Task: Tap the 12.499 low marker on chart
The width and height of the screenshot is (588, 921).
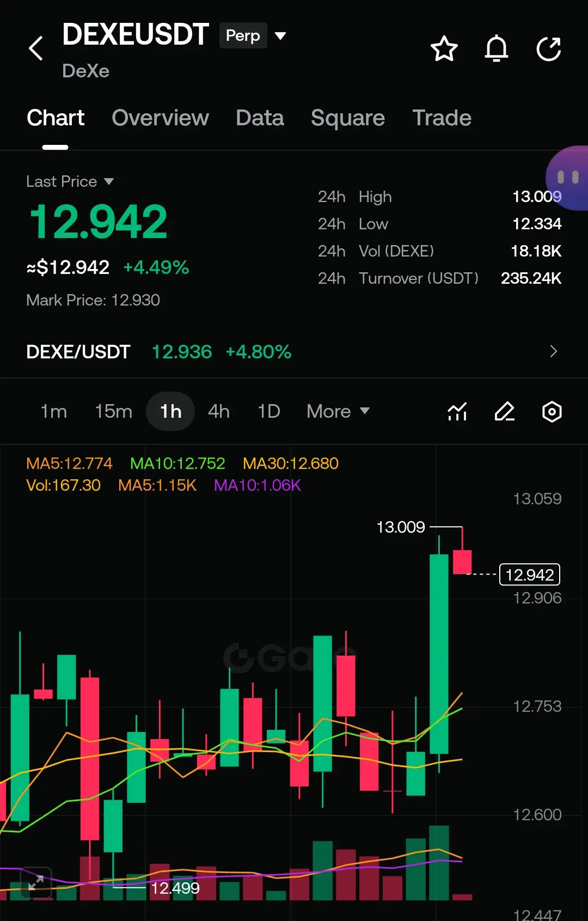Action: click(175, 888)
